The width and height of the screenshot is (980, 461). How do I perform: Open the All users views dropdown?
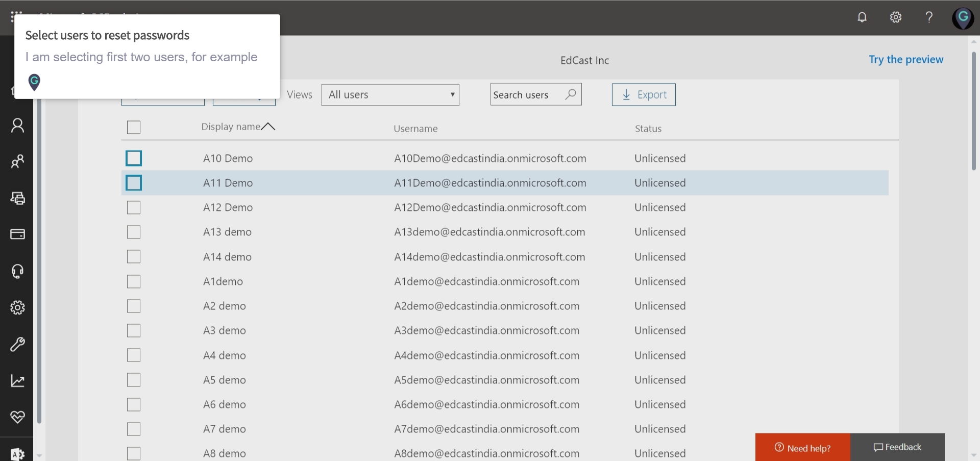click(390, 94)
